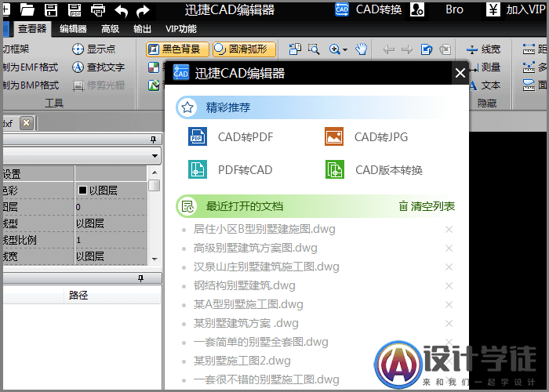Screen dimensions: 549x392
Task: Open the zoom-in dropdown arrow
Action: [345, 49]
